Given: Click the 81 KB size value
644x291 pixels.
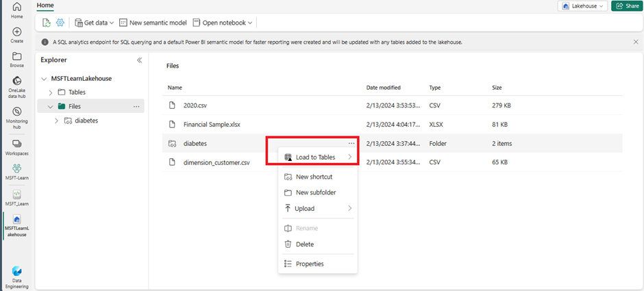Looking at the screenshot, I should 500,125.
